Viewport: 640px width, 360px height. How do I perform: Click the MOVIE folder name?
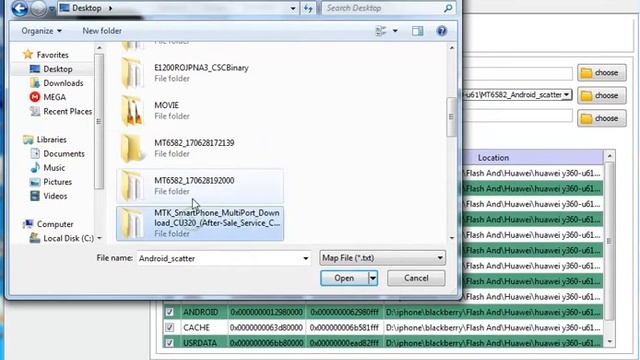tap(167, 105)
